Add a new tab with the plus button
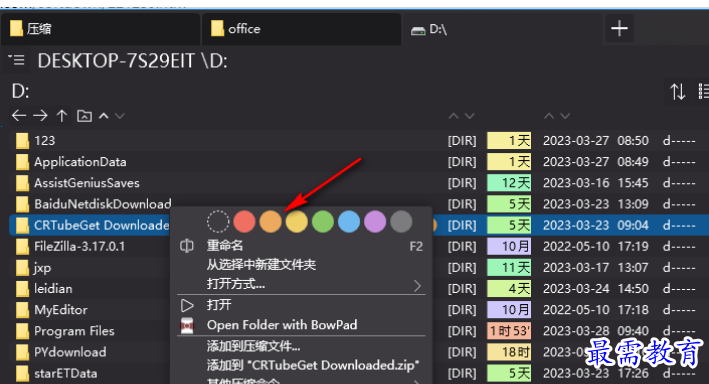Viewport: 709px width, 384px height. 619,28
